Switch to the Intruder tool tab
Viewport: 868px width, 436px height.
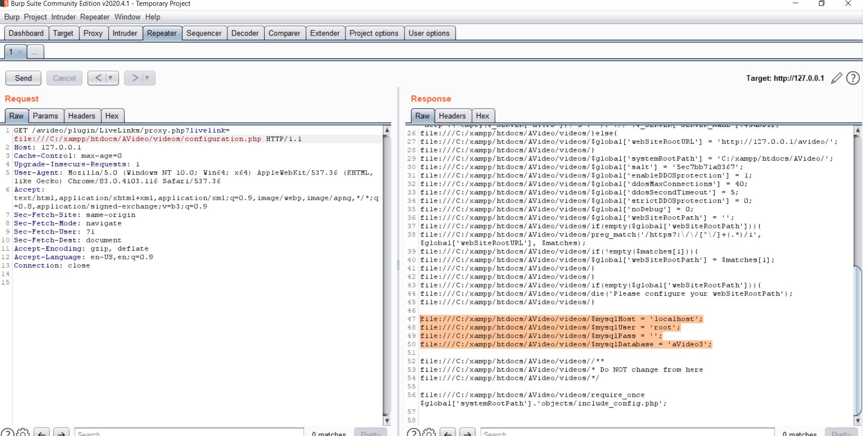point(125,33)
